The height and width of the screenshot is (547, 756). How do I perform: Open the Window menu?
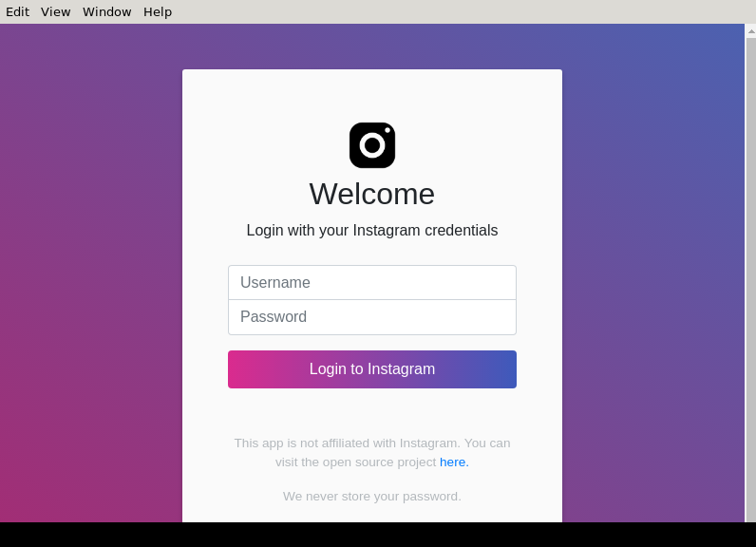point(106,11)
